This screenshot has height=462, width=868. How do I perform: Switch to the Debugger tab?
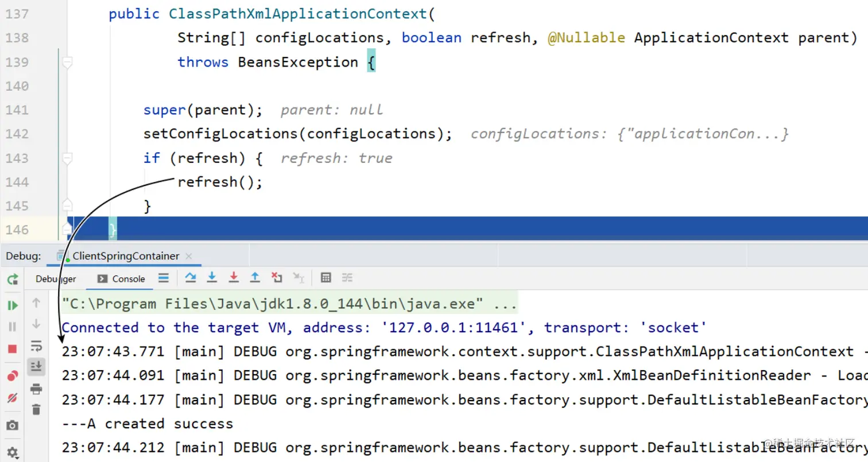point(56,279)
